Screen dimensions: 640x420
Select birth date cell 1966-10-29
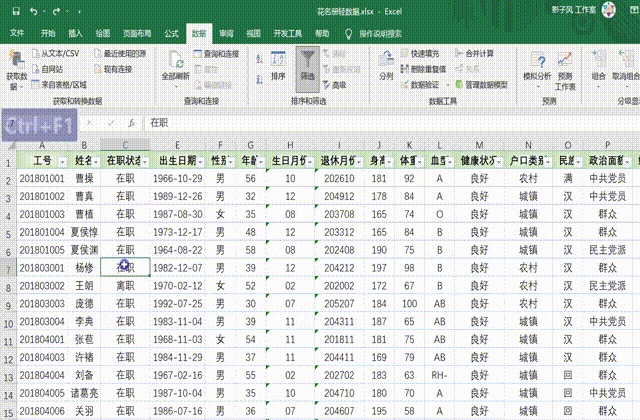(x=177, y=178)
